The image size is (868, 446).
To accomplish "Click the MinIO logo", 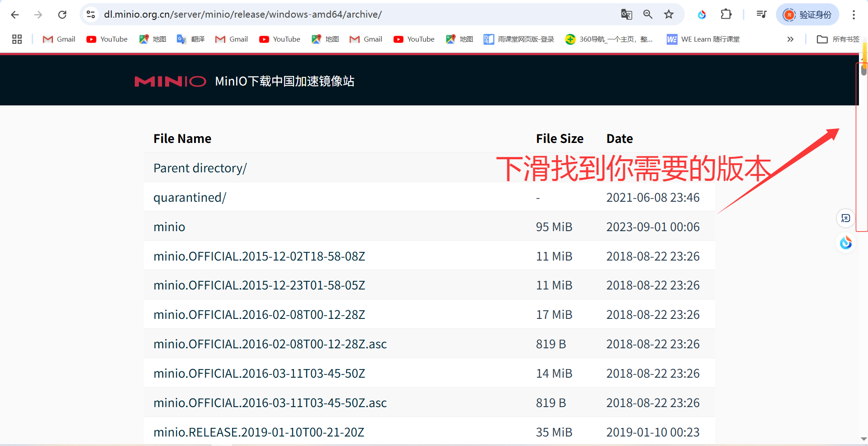I will 170,81.
